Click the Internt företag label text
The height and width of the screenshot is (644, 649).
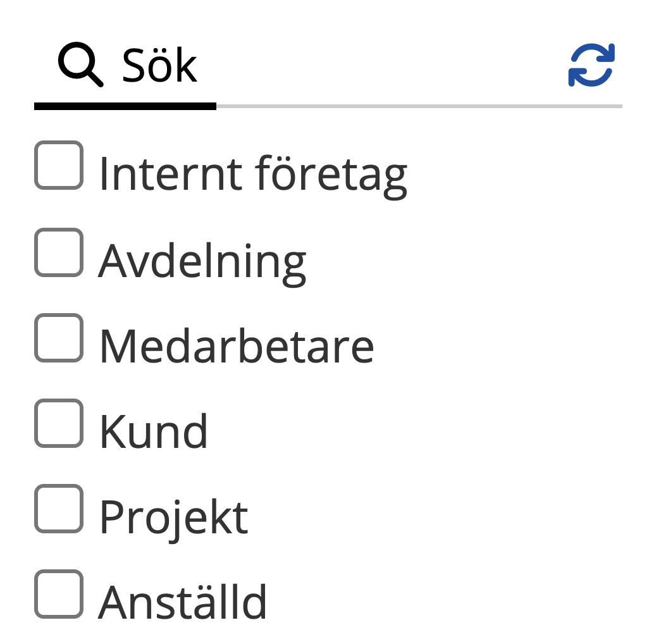pyautogui.click(x=253, y=173)
